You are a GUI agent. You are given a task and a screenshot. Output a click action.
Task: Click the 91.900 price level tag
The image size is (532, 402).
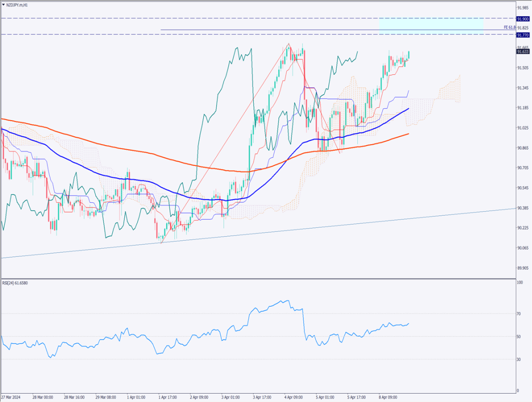tap(522, 18)
